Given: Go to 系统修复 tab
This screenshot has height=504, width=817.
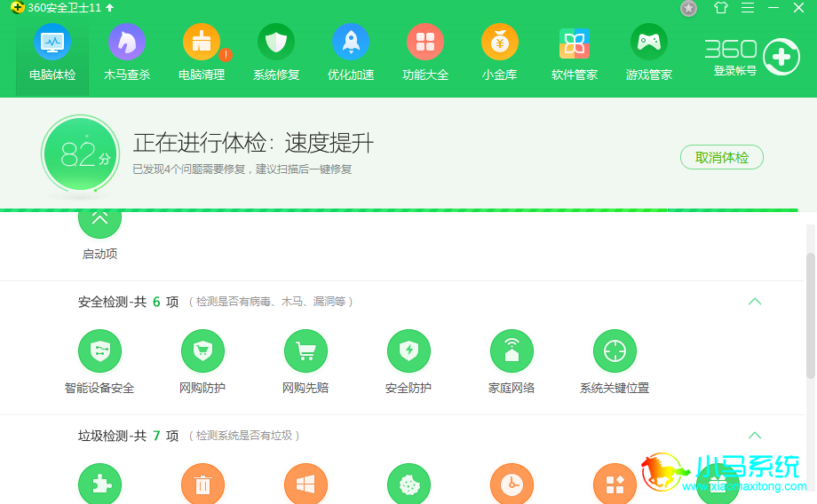Looking at the screenshot, I should (276, 54).
